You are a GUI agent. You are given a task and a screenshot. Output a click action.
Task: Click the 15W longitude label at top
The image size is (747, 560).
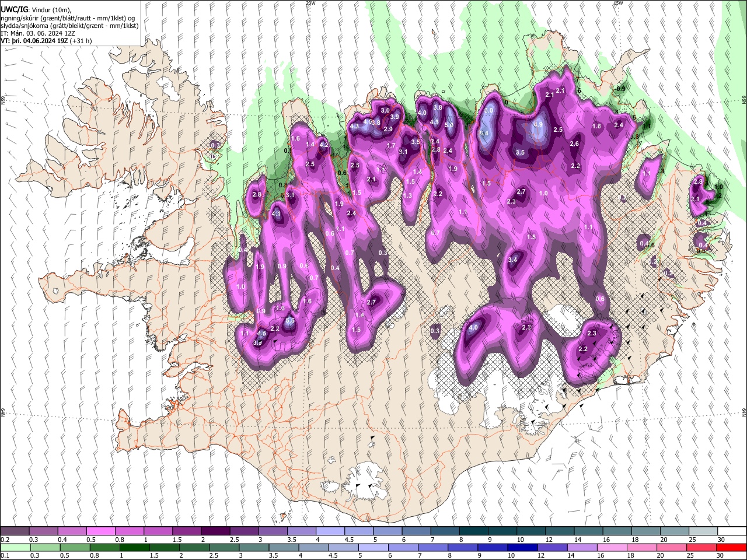(x=618, y=3)
